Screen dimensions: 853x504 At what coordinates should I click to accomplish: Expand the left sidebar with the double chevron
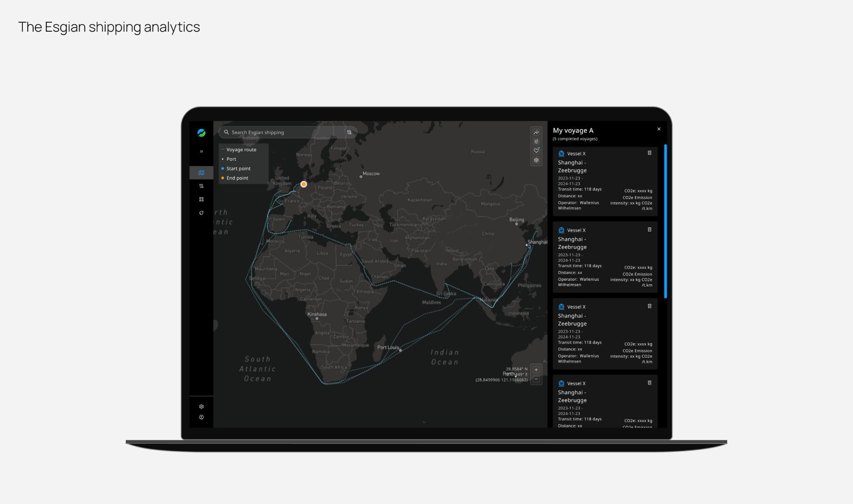[201, 152]
